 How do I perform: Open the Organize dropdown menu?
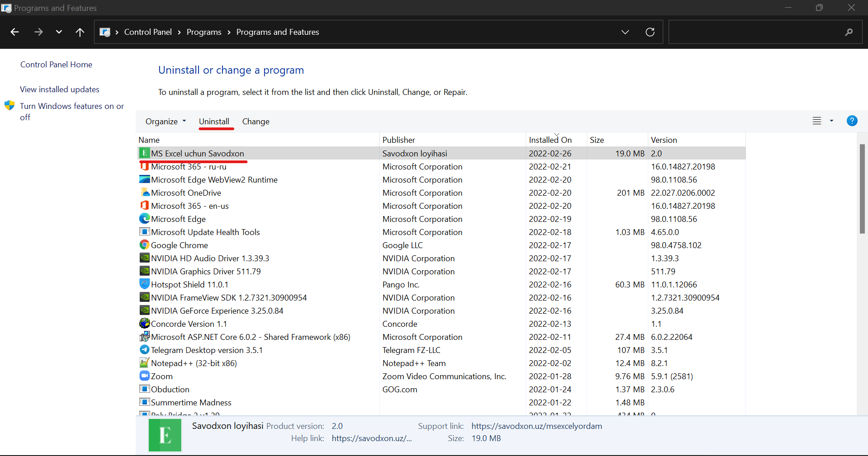click(165, 122)
